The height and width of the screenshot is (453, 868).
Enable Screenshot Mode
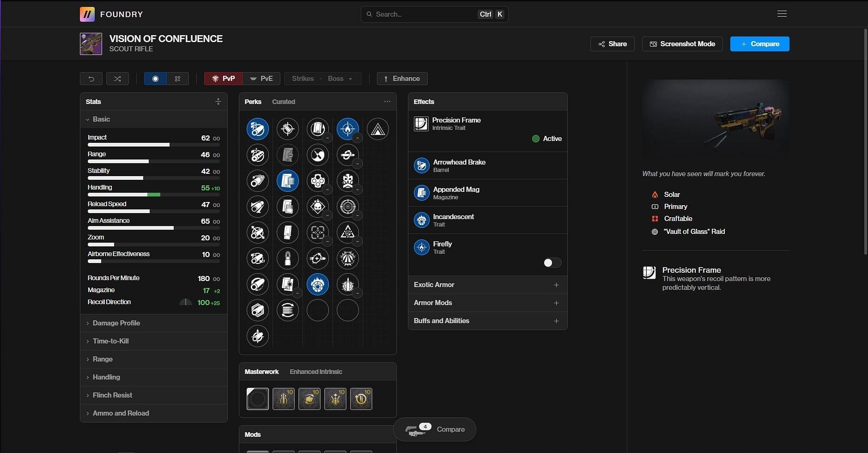(x=682, y=44)
